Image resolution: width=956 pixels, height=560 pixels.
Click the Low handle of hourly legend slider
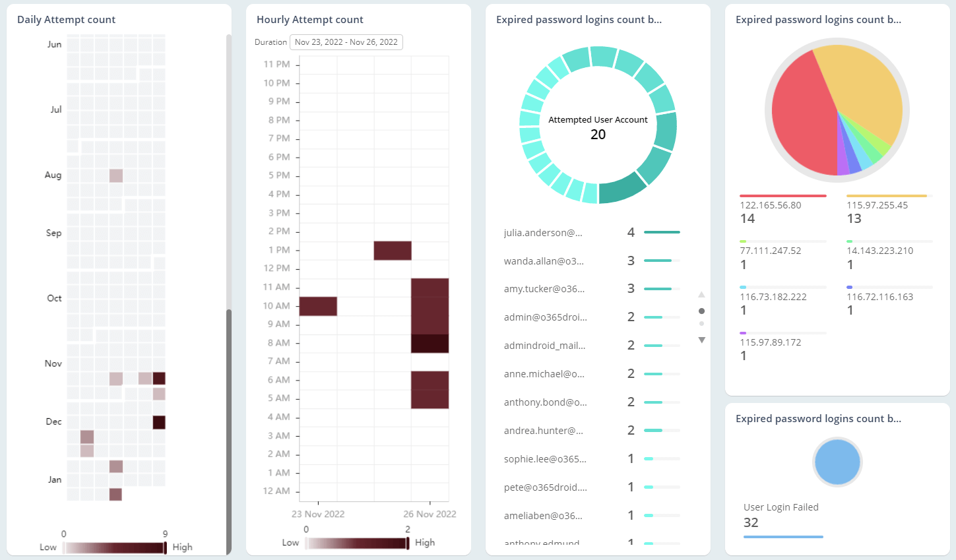[306, 543]
